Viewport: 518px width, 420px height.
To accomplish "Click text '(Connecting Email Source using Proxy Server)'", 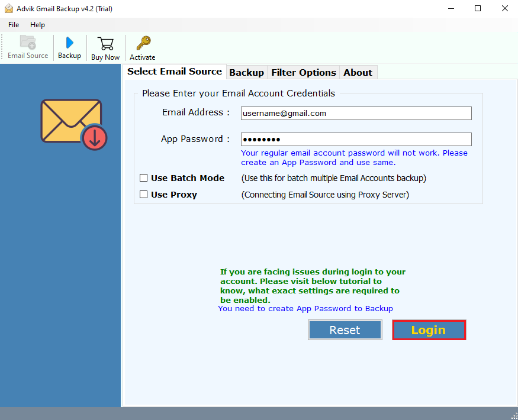I will [325, 195].
